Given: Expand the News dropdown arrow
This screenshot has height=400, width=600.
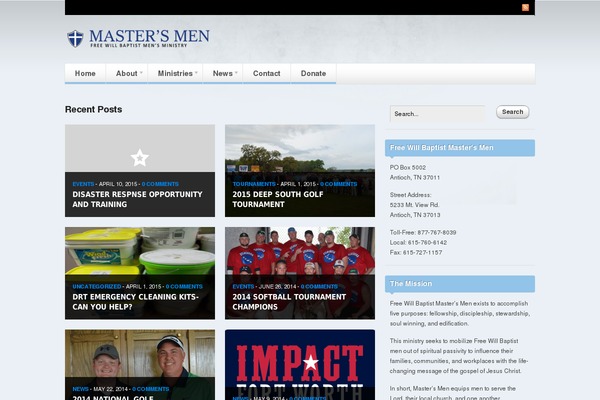Looking at the screenshot, I should (236, 73).
